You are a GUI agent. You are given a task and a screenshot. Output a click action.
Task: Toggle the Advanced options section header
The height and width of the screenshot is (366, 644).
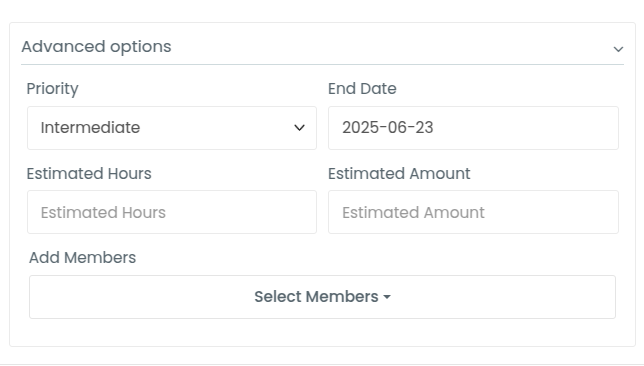(x=322, y=47)
